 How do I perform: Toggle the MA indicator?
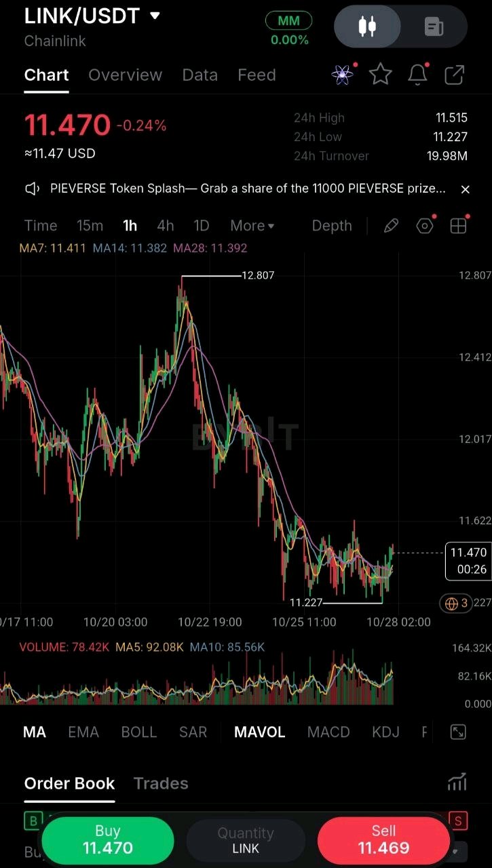pyautogui.click(x=35, y=732)
